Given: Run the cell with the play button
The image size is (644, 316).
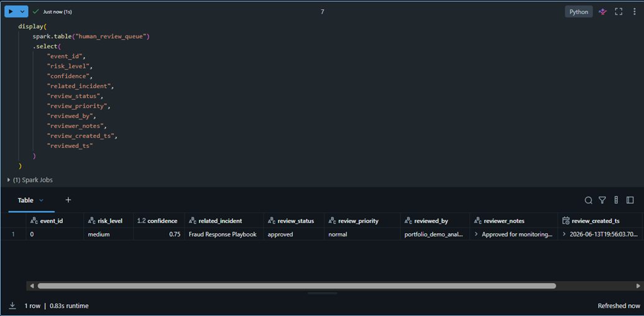Looking at the screenshot, I should (x=11, y=11).
